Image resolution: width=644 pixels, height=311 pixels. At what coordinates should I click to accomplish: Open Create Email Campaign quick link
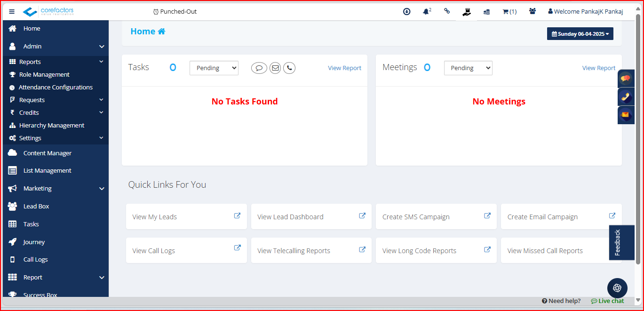click(561, 216)
